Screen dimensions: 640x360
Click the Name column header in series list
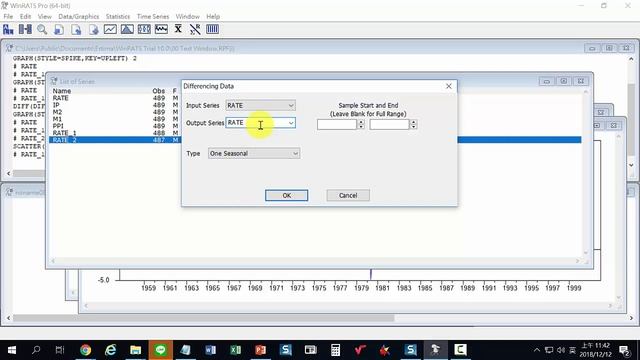pyautogui.click(x=62, y=91)
